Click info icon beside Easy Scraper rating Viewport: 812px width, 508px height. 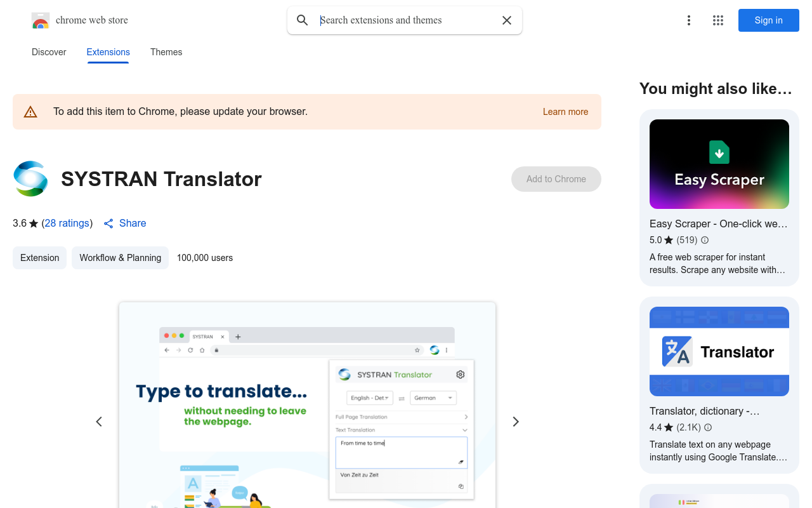(705, 240)
